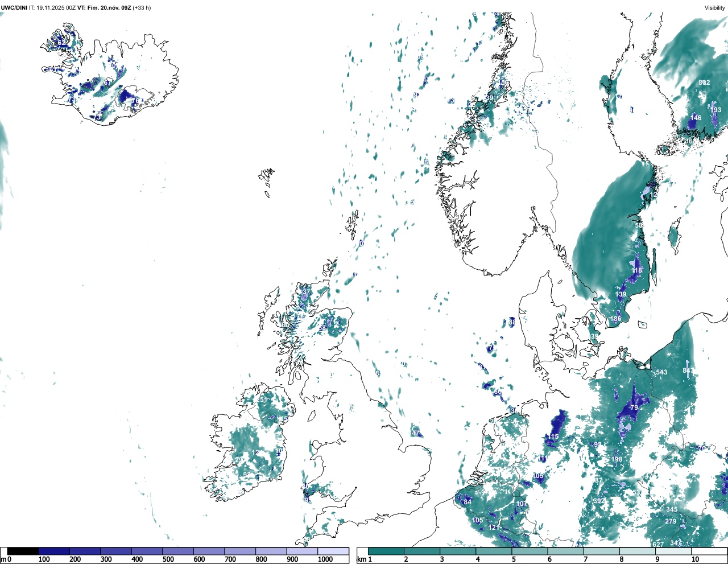Click the 9–10 km near-white legend swatch
The height and width of the screenshot is (564, 728).
pos(675,551)
